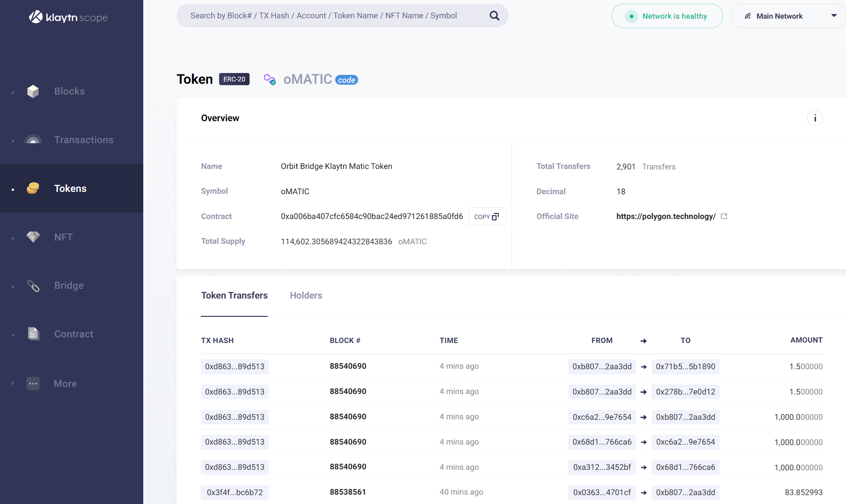Click the TX HASH column header
The height and width of the screenshot is (504, 846).
217,340
